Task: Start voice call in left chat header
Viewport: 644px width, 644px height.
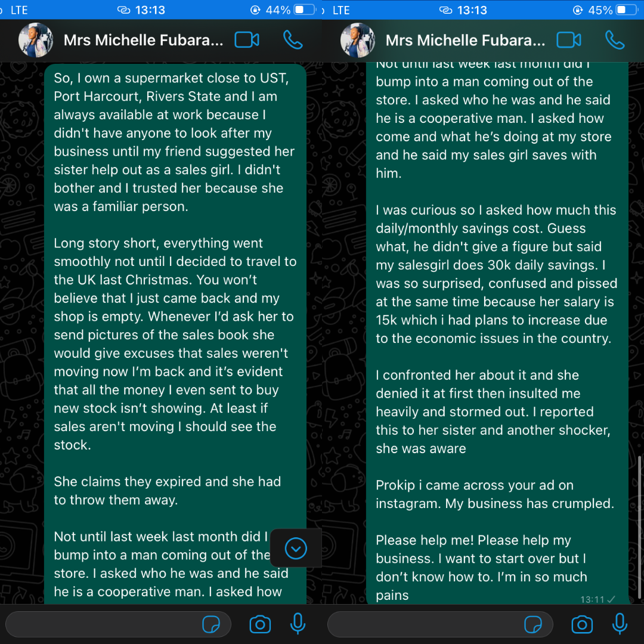Action: tap(293, 41)
